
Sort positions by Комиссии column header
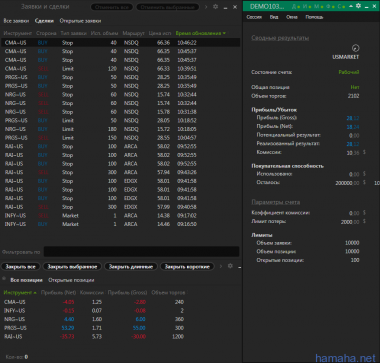(x=92, y=292)
